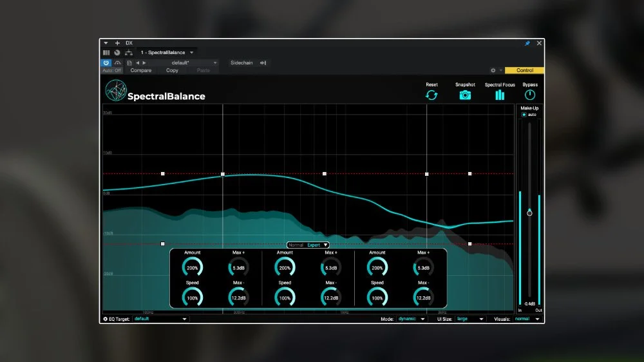The width and height of the screenshot is (644, 362).
Task: Click third band Max - 12.2dB knob
Action: (x=424, y=298)
